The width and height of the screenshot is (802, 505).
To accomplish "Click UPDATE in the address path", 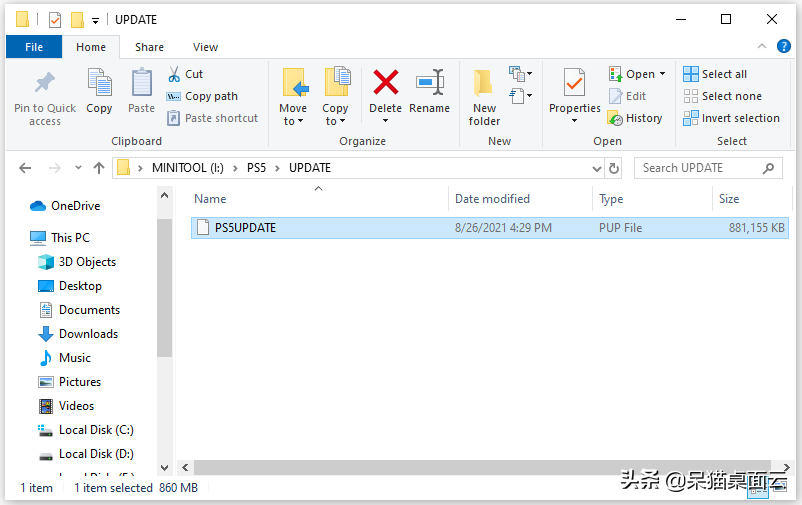I will [x=310, y=168].
